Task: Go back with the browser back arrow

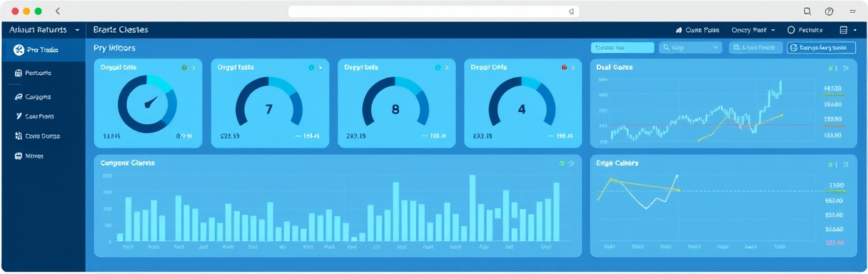Action: [58, 11]
